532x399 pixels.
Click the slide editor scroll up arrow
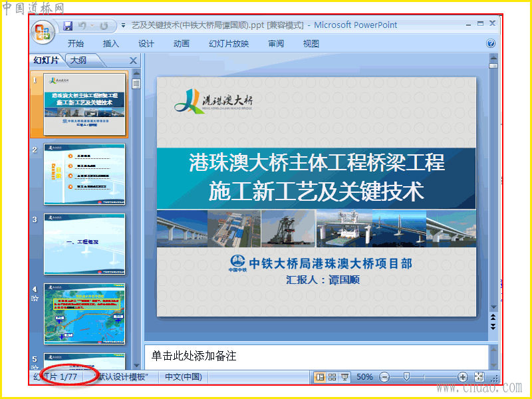(493, 57)
